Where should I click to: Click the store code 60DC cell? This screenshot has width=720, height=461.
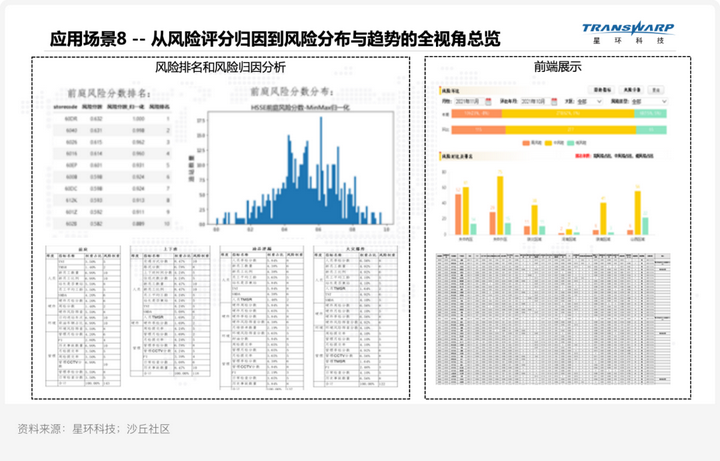(71, 189)
